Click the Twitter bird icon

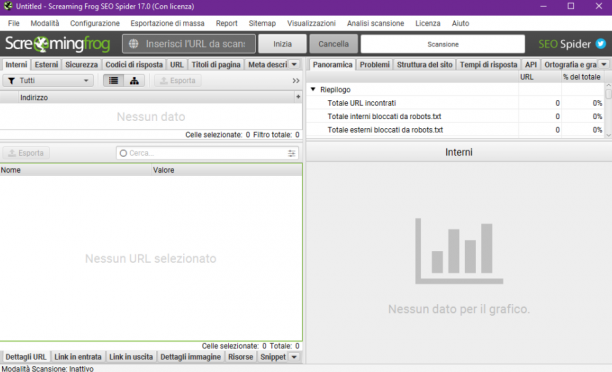pyautogui.click(x=601, y=44)
